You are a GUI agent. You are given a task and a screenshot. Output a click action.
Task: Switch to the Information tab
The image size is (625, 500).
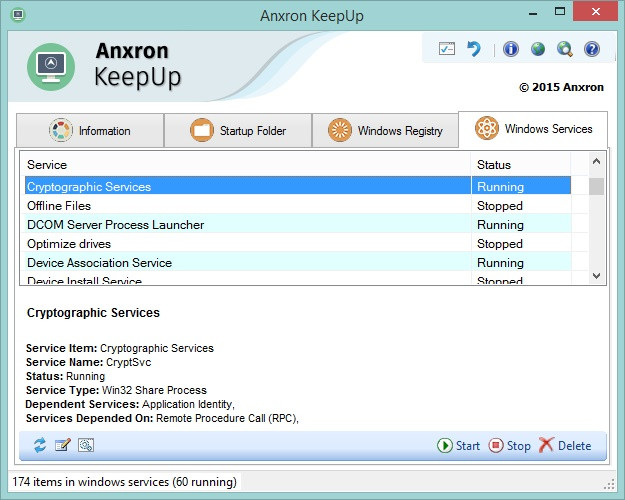pos(90,130)
